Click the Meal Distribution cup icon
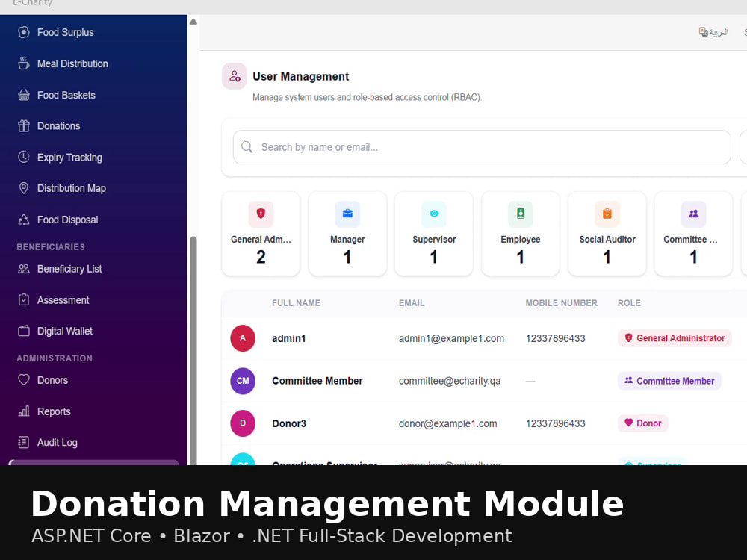Screen dimensions: 747x560 pyautogui.click(x=24, y=63)
